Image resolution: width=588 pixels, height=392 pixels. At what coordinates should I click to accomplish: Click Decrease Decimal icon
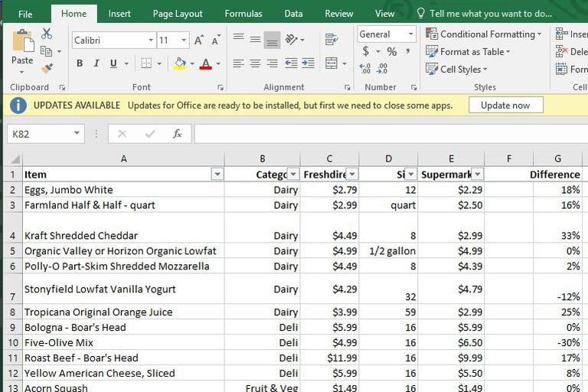(382, 69)
